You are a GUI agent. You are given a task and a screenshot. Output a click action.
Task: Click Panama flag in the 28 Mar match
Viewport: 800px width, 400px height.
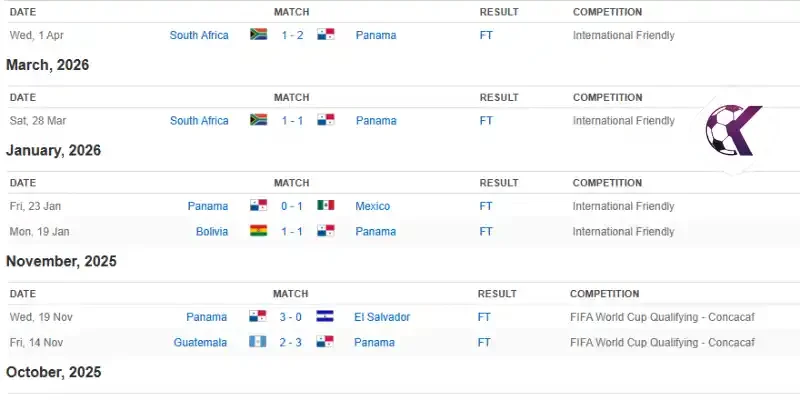pos(326,120)
